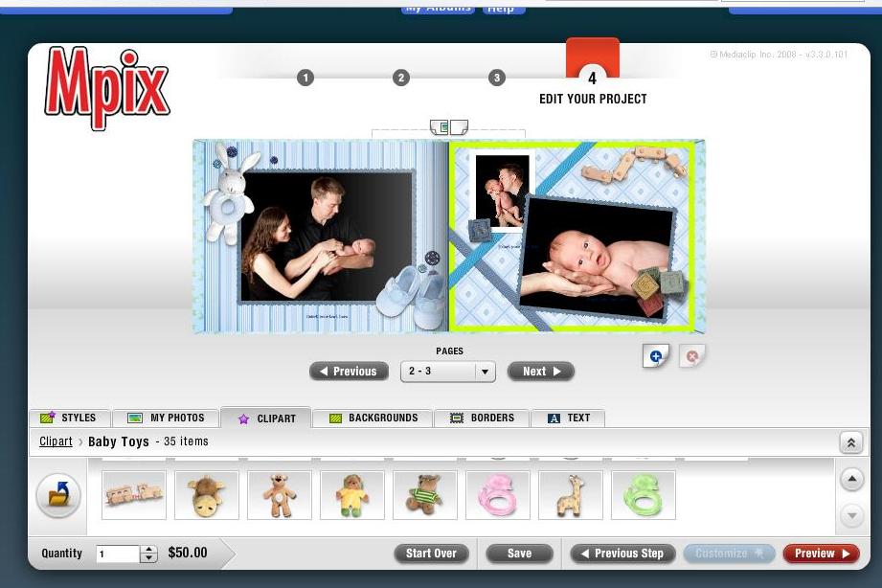Image resolution: width=882 pixels, height=588 pixels.
Task: Choose the teddy bear in striped sweater
Action: (425, 495)
